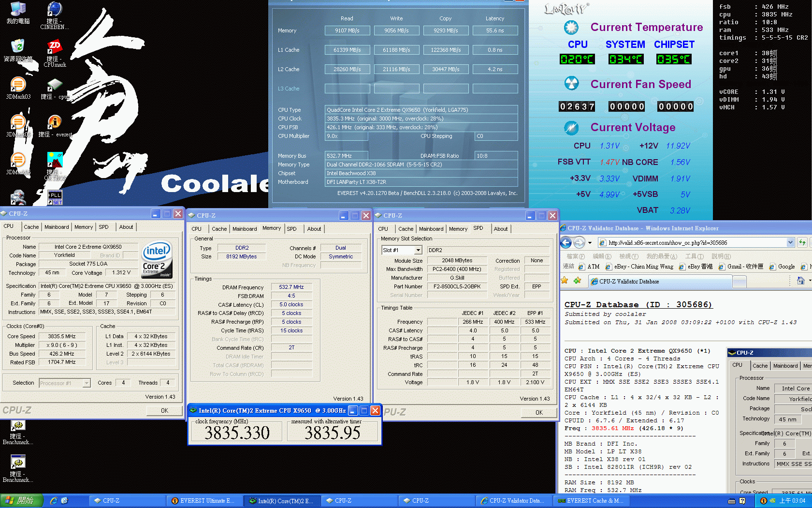Viewport: 812px width, 508px height.
Task: Select About tab in middle CPU-Z window
Action: [x=314, y=229]
